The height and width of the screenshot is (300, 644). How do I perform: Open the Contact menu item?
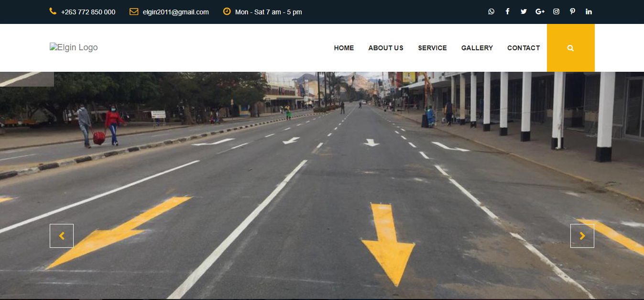pos(524,48)
